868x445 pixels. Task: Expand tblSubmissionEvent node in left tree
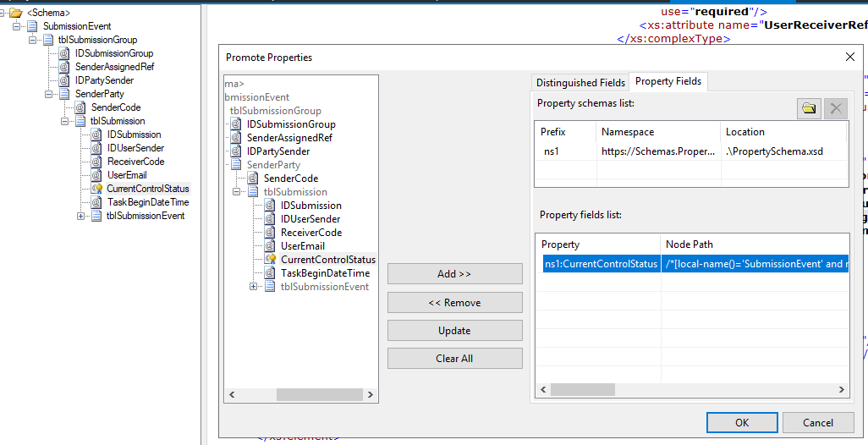tap(81, 216)
